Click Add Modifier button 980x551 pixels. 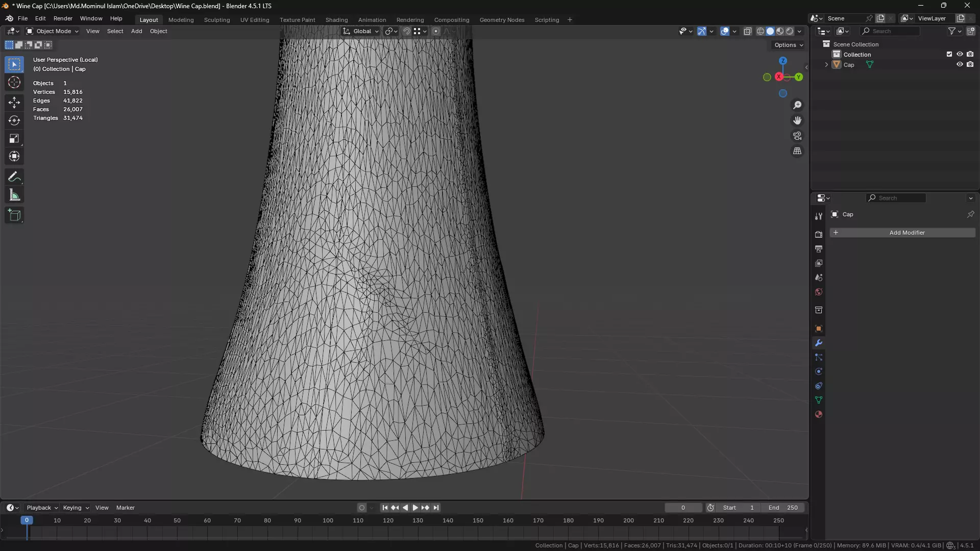click(x=902, y=233)
